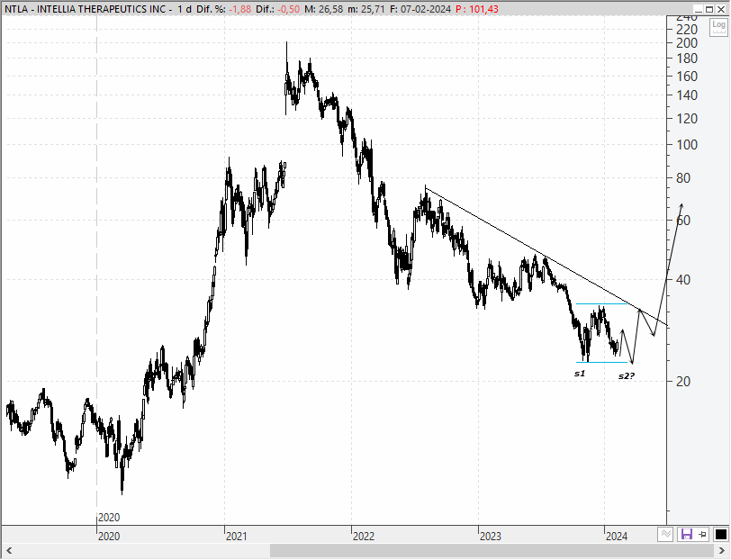Image resolution: width=731 pixels, height=560 pixels.
Task: Click the horizontal scrollbar left arrow
Action: click(8, 551)
